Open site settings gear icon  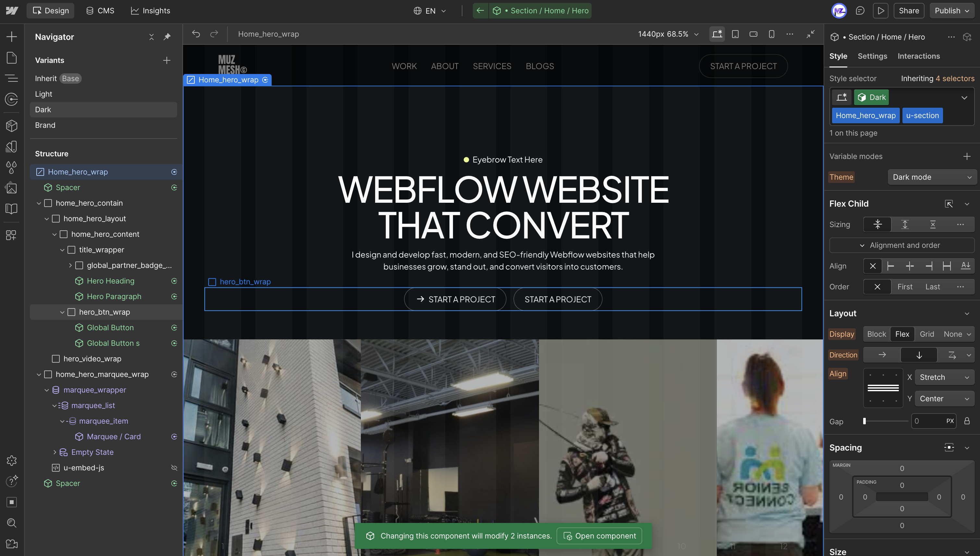pos(11,461)
